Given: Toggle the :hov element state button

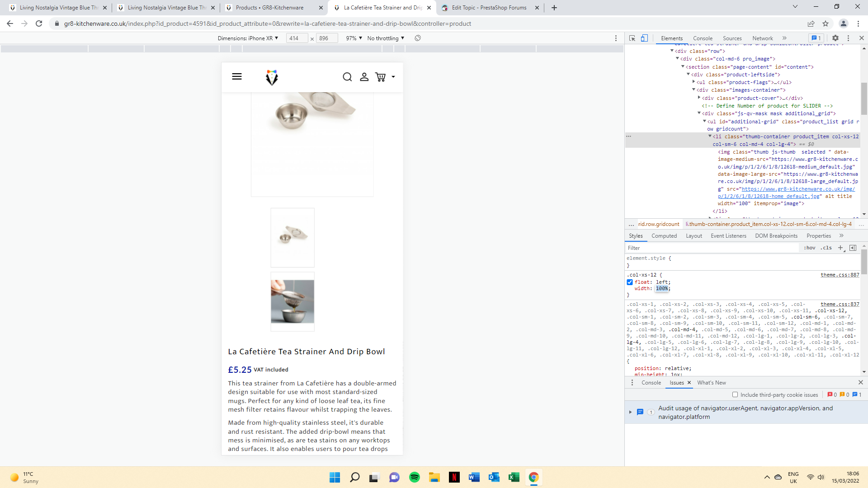Looking at the screenshot, I should [809, 248].
